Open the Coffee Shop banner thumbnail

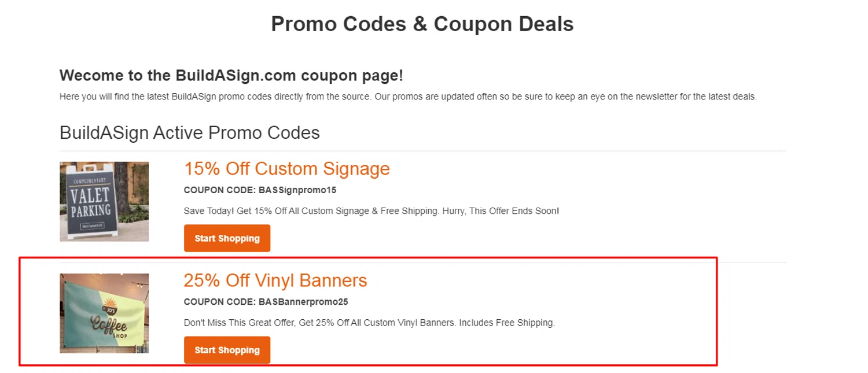coord(104,313)
